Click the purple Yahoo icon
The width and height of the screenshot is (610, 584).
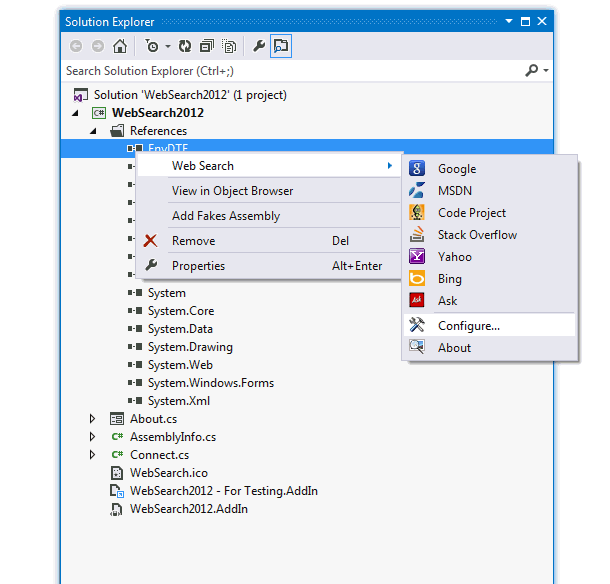click(x=417, y=256)
